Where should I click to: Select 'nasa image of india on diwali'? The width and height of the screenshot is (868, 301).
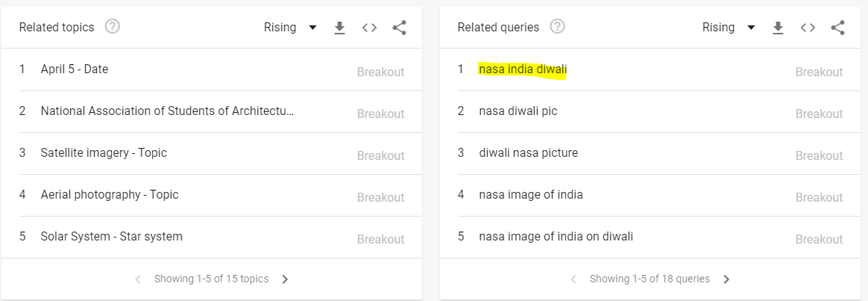pos(650,238)
